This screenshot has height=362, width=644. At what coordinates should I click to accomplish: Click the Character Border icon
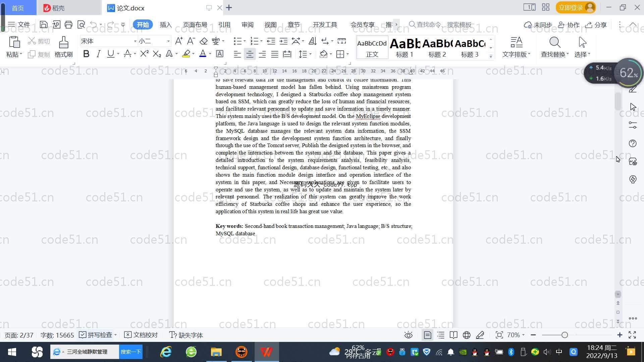(220, 54)
